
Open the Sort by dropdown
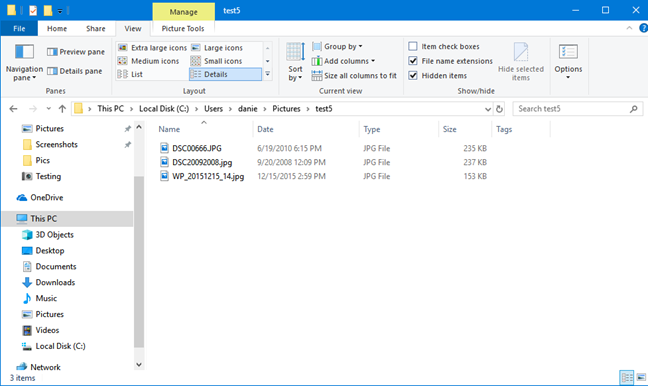point(295,62)
